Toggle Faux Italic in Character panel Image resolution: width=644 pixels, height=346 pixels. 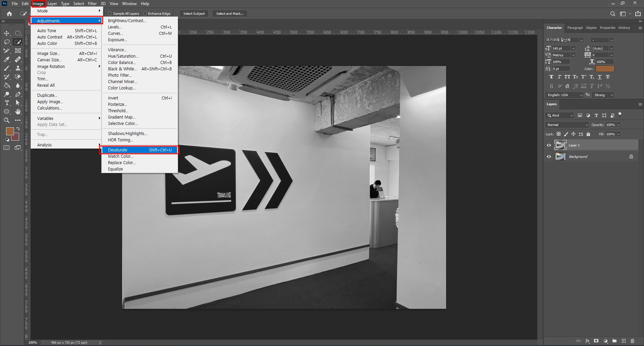[x=559, y=77]
